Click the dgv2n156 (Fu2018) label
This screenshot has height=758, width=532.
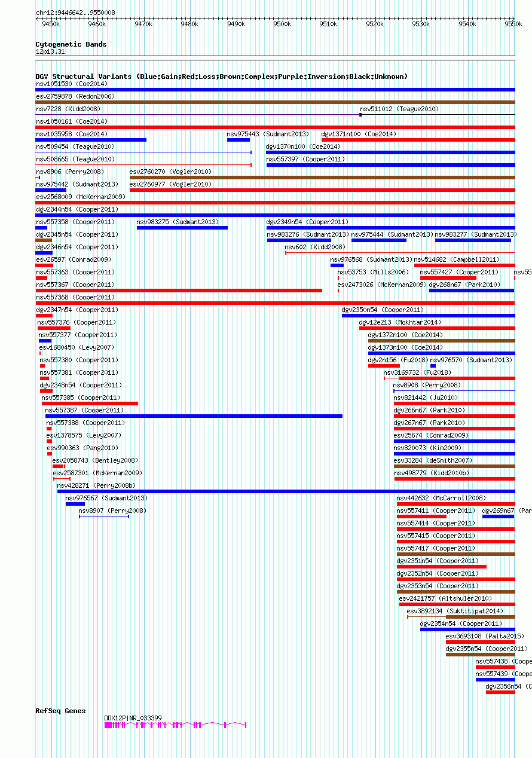[399, 360]
